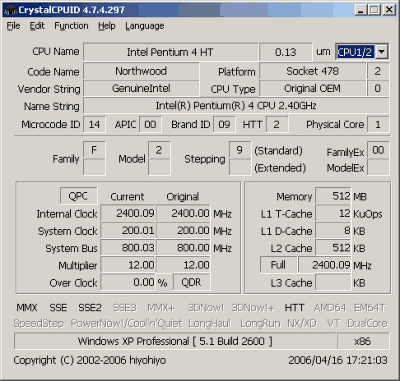Image resolution: width=400 pixels, height=381 pixels.
Task: Open the Language menu
Action: coord(145,26)
